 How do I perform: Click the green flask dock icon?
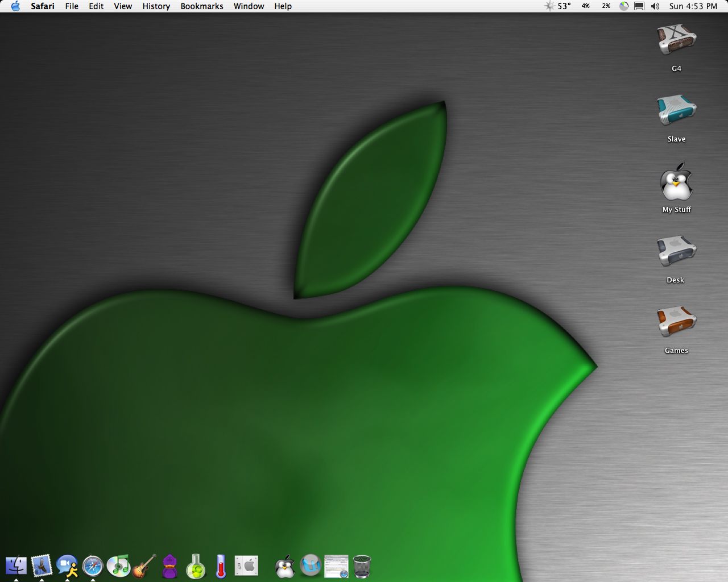click(195, 566)
